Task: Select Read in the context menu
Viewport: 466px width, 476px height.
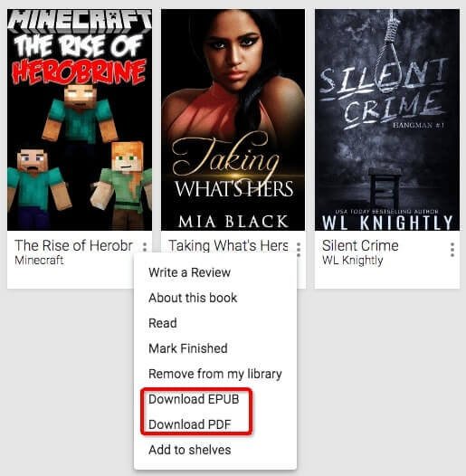Action: pos(163,323)
